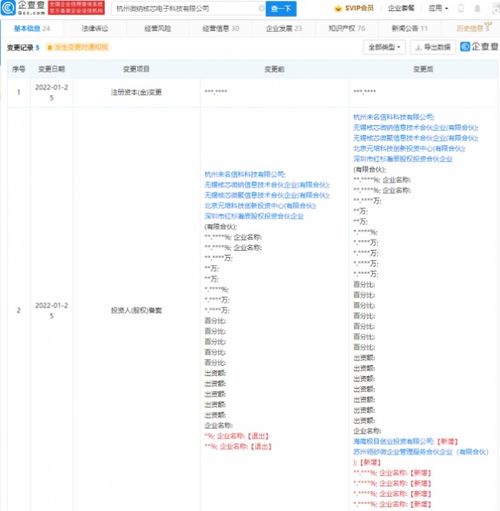500x511 pixels.
Task: Click the blue 查一下 search button
Action: tap(281, 8)
